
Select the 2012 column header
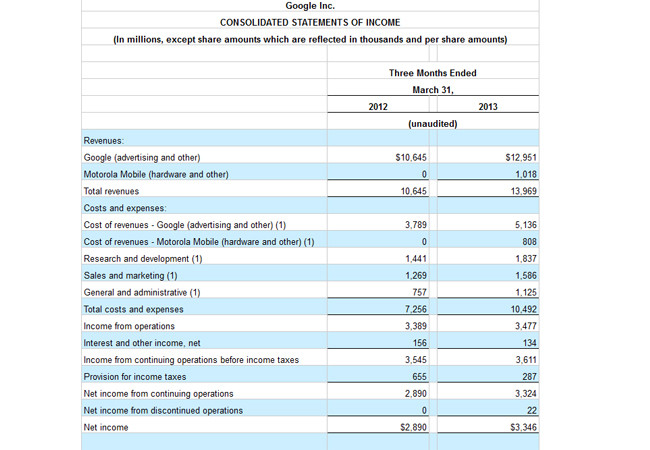[378, 107]
